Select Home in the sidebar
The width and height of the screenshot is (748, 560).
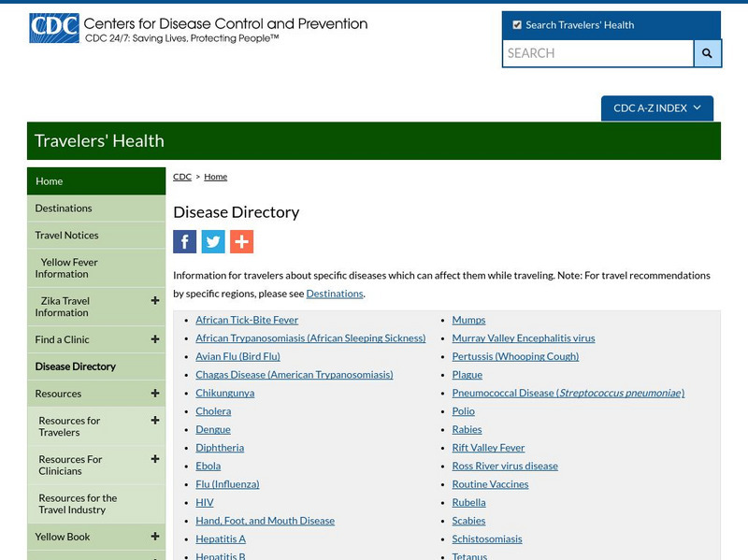click(96, 181)
